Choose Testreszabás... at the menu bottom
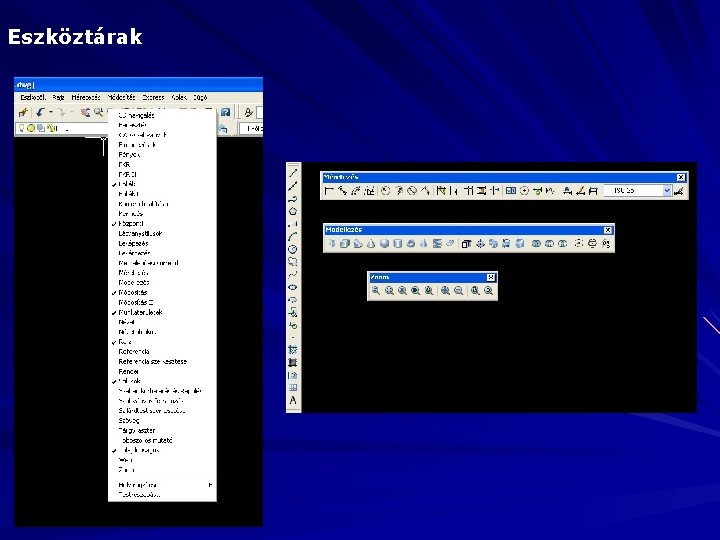 (162, 495)
